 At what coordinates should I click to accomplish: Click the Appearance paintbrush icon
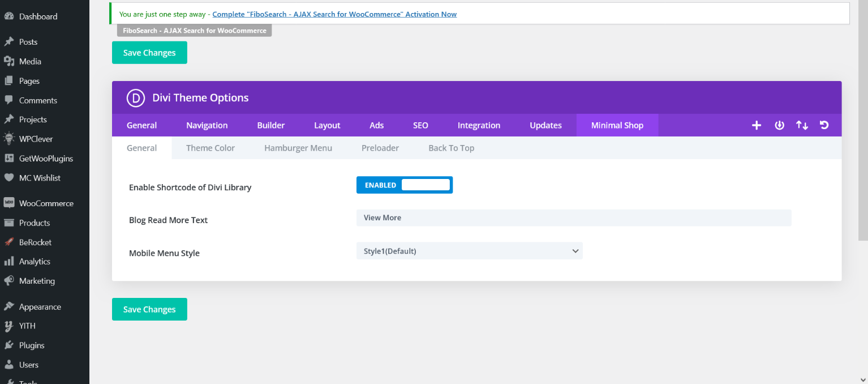[8, 306]
